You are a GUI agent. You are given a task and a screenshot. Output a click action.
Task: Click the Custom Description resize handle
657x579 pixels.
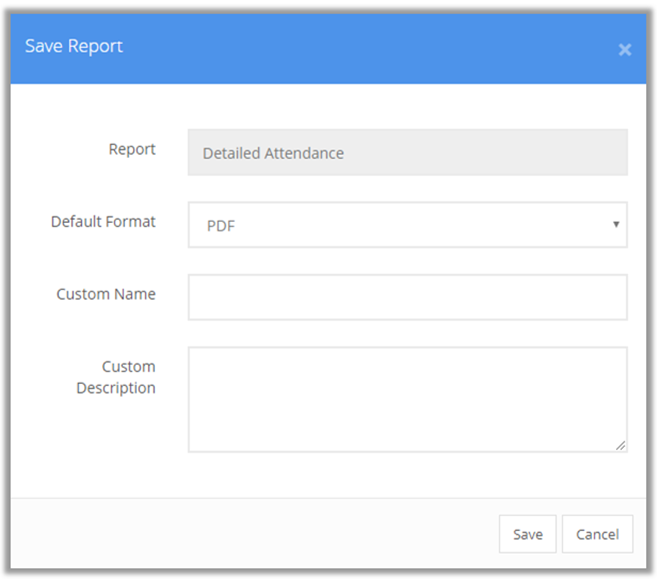click(621, 446)
